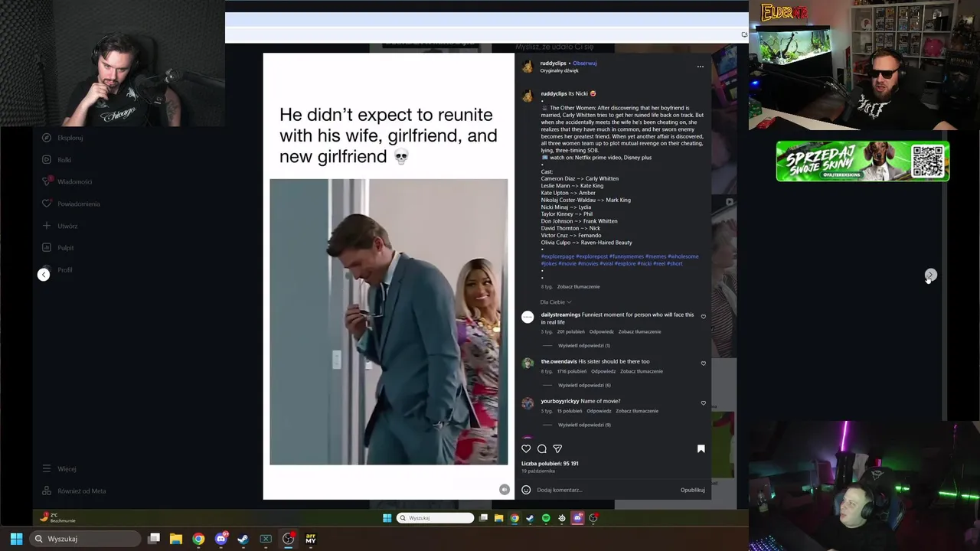
Task: Toggle the saved bookmark icon on the post
Action: click(701, 449)
